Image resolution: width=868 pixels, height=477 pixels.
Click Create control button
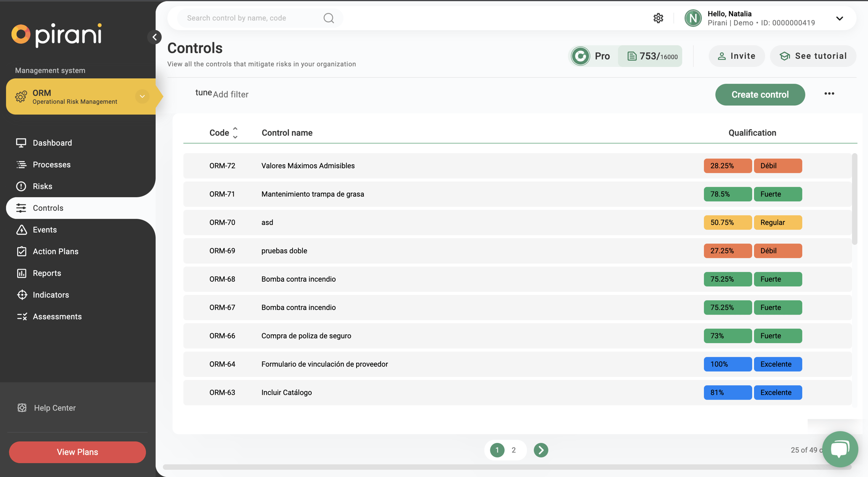(x=760, y=95)
